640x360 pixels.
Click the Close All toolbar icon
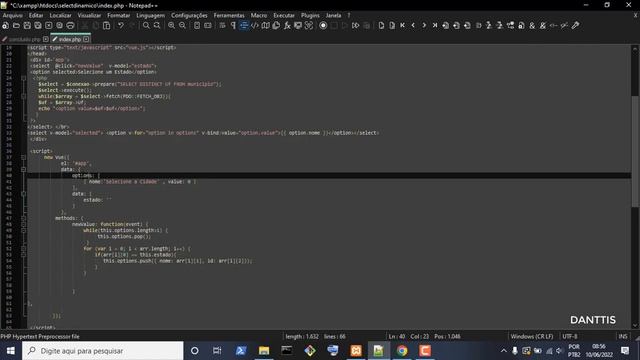(60, 25)
